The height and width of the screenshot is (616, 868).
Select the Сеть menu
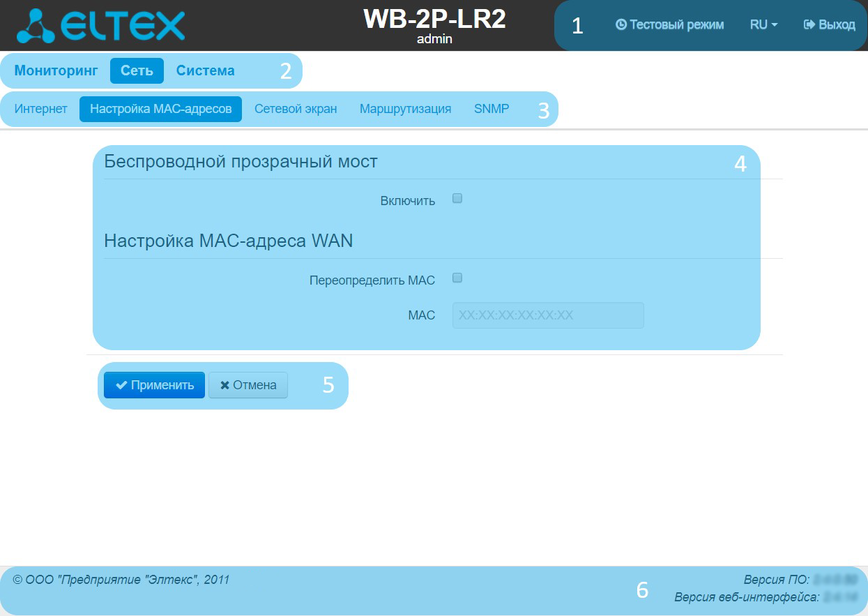(x=137, y=71)
